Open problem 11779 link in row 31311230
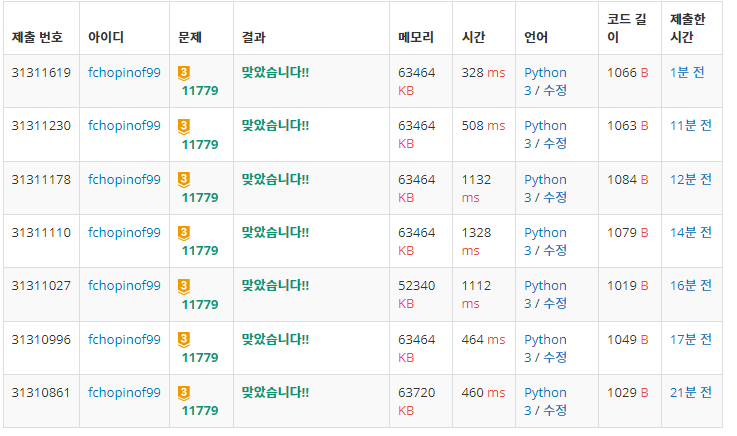Image resolution: width=737 pixels, height=436 pixels. click(200, 144)
